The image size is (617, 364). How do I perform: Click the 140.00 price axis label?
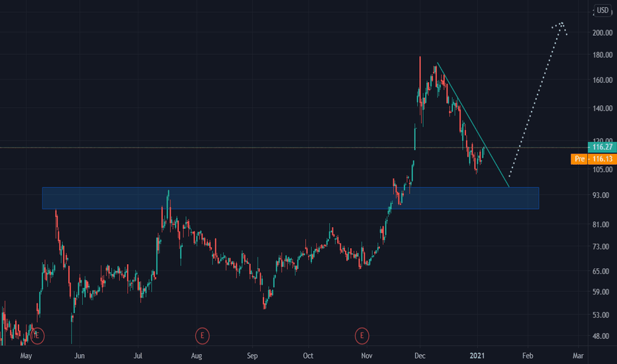[x=602, y=109]
